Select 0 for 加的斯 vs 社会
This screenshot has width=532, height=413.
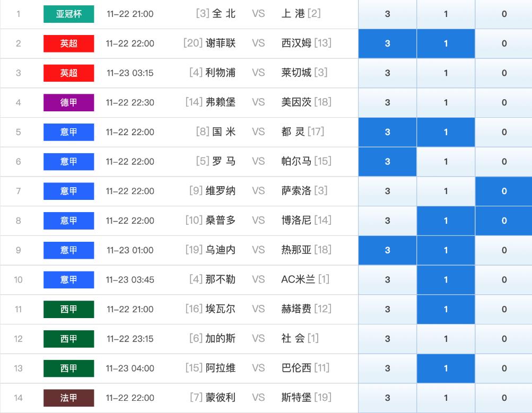(x=504, y=338)
